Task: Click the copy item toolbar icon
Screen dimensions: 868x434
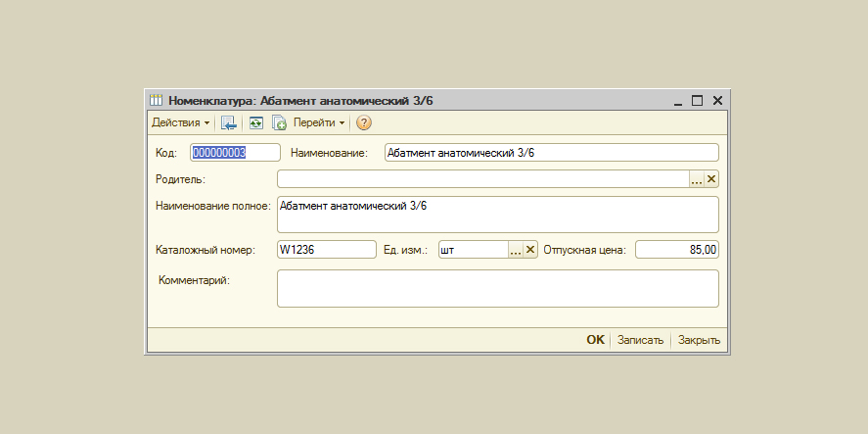Action: pos(279,123)
